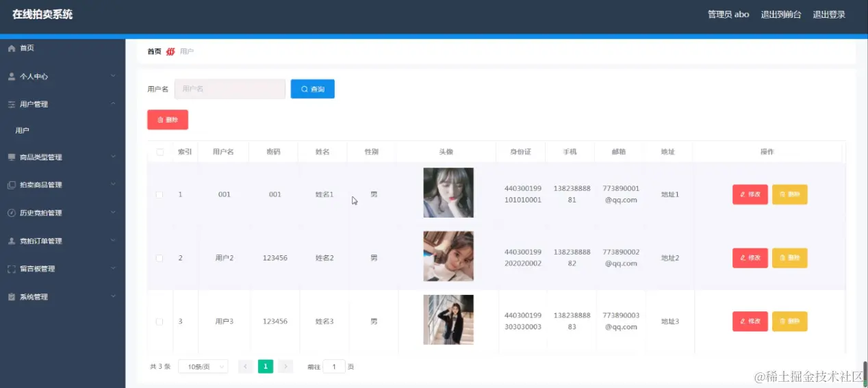Click the 身份证 column header

coord(521,152)
